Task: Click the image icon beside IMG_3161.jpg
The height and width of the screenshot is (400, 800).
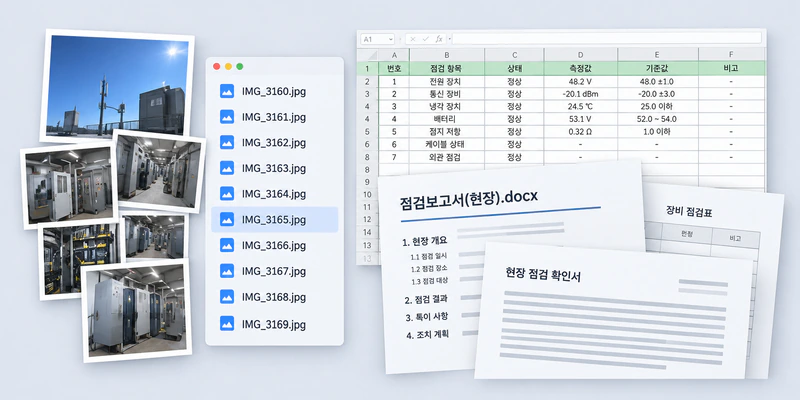Action: pyautogui.click(x=227, y=117)
